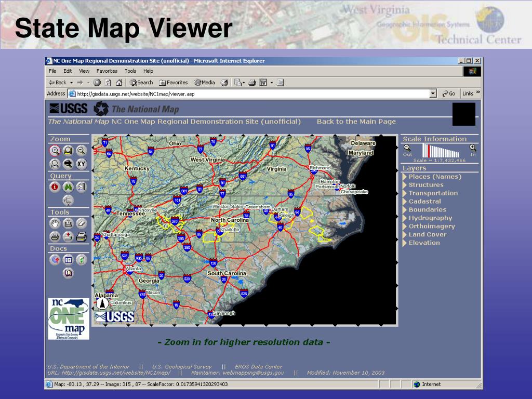Click the Search toolbar button
The width and height of the screenshot is (532, 399).
141,83
